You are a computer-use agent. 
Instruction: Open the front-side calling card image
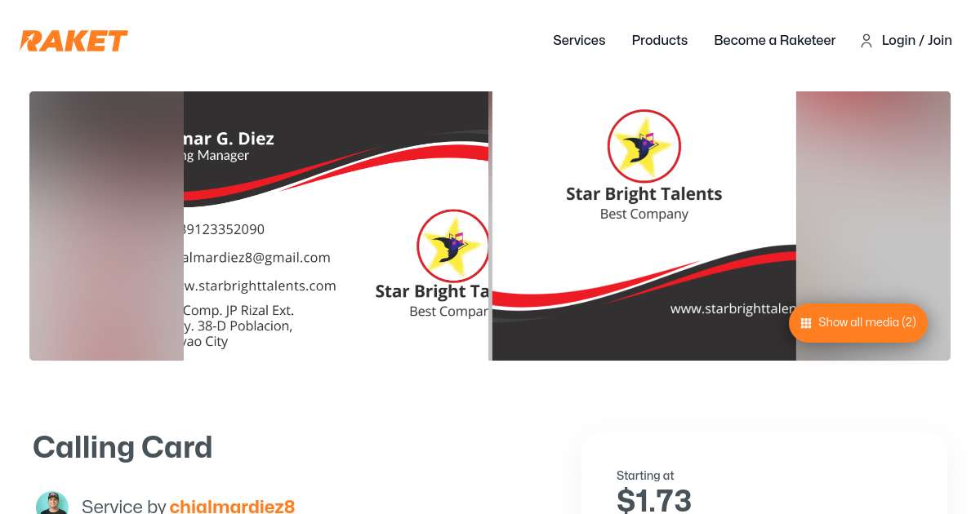click(x=336, y=226)
